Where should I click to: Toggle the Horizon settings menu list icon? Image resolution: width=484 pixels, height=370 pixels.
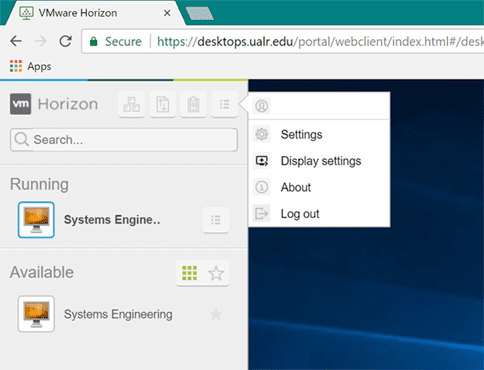(x=224, y=104)
